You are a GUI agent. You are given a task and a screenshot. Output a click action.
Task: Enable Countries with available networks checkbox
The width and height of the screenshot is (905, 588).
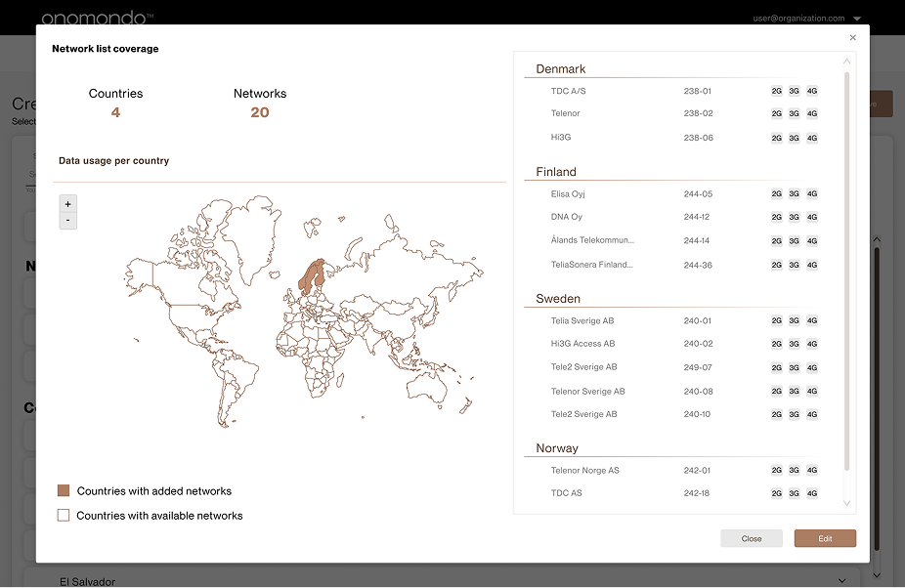(x=64, y=515)
